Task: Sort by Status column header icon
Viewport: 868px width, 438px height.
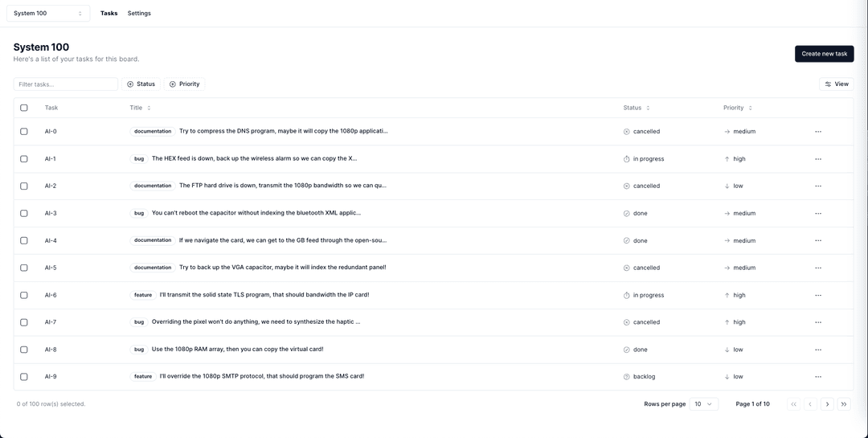Action: pyautogui.click(x=648, y=108)
